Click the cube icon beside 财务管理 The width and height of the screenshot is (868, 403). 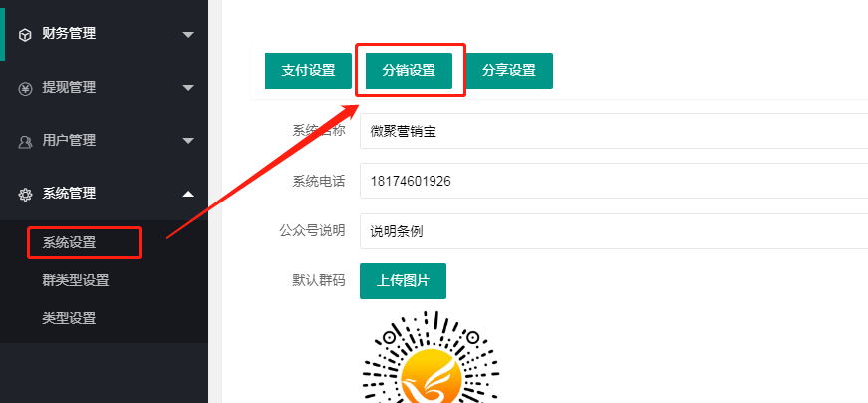pos(25,35)
